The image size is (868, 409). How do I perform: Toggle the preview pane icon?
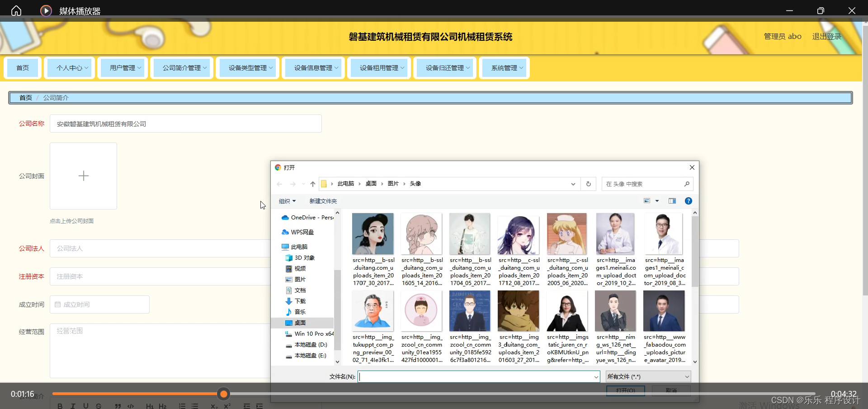click(672, 201)
